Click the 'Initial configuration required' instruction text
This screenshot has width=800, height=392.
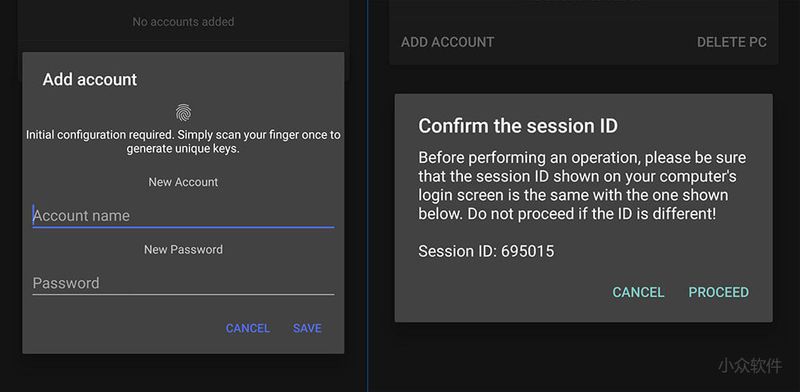pyautogui.click(x=183, y=142)
